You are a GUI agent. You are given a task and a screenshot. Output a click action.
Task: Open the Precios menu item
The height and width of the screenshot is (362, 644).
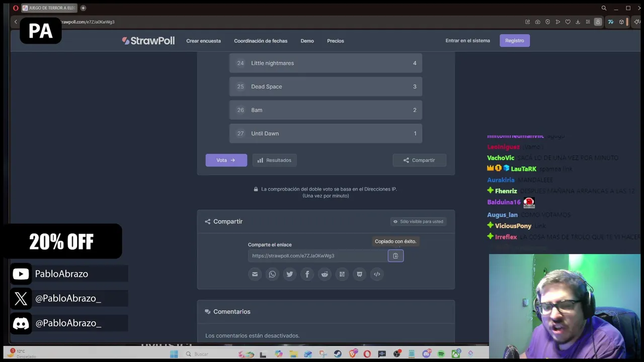(336, 41)
